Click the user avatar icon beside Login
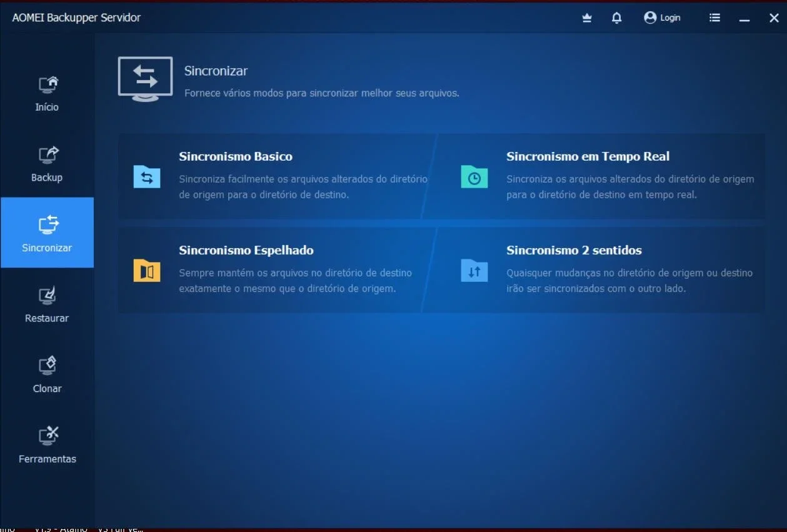The width and height of the screenshot is (787, 532). (650, 18)
